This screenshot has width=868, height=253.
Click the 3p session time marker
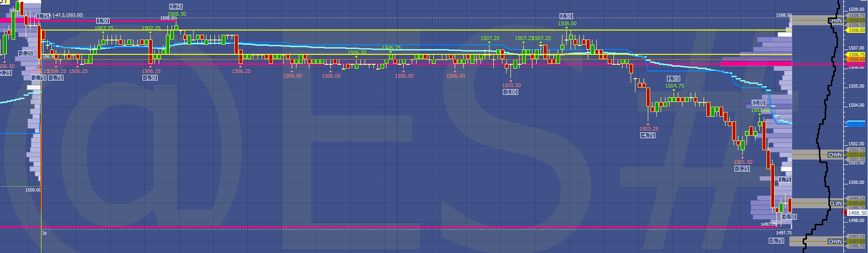(x=44, y=233)
